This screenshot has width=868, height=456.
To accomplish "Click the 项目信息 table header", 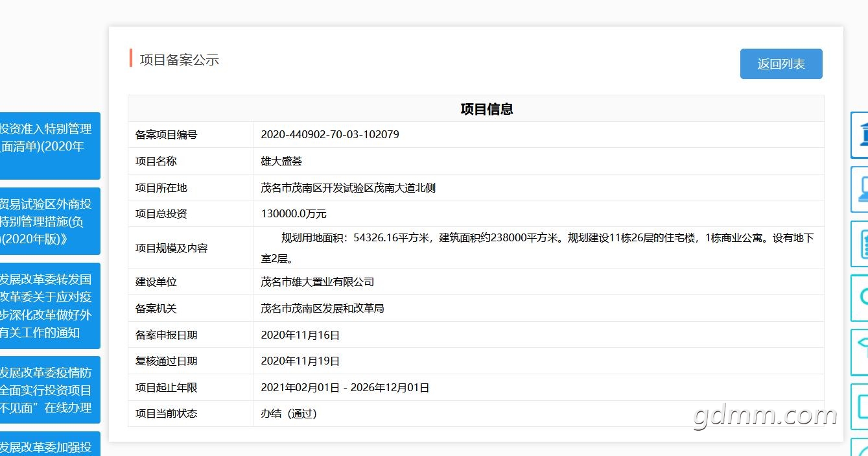I will tap(486, 109).
